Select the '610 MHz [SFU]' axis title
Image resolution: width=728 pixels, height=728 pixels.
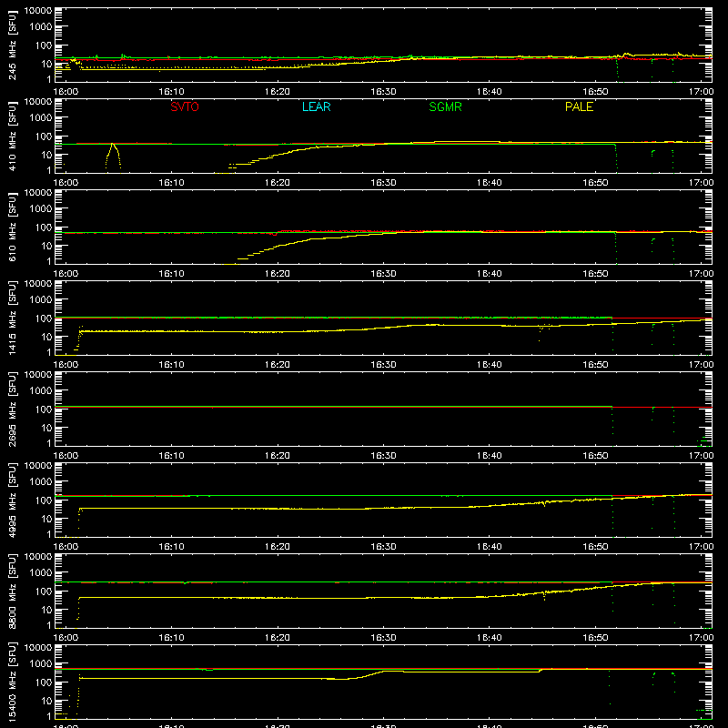(x=12, y=227)
